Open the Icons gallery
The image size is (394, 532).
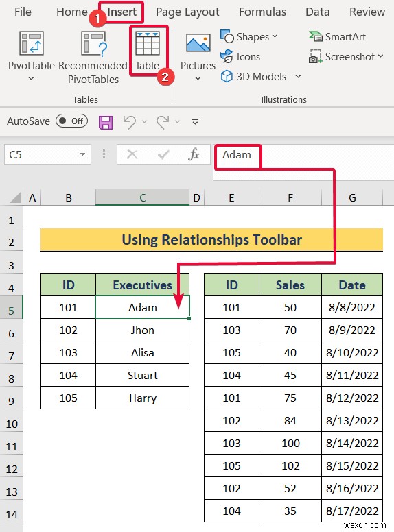[x=240, y=57]
